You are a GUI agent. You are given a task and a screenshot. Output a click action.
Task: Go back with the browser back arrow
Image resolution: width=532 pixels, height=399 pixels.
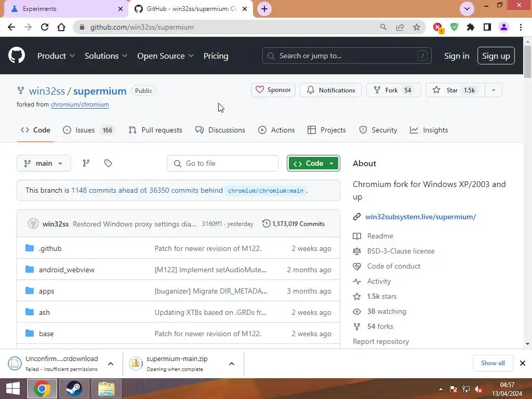coord(11,27)
